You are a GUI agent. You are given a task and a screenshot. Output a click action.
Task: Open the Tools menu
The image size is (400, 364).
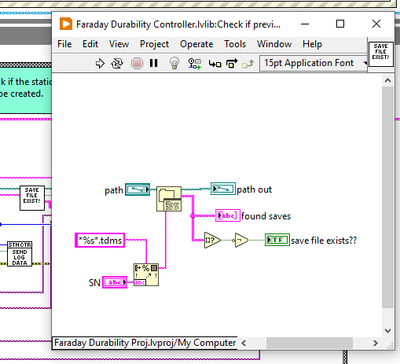[x=235, y=44]
